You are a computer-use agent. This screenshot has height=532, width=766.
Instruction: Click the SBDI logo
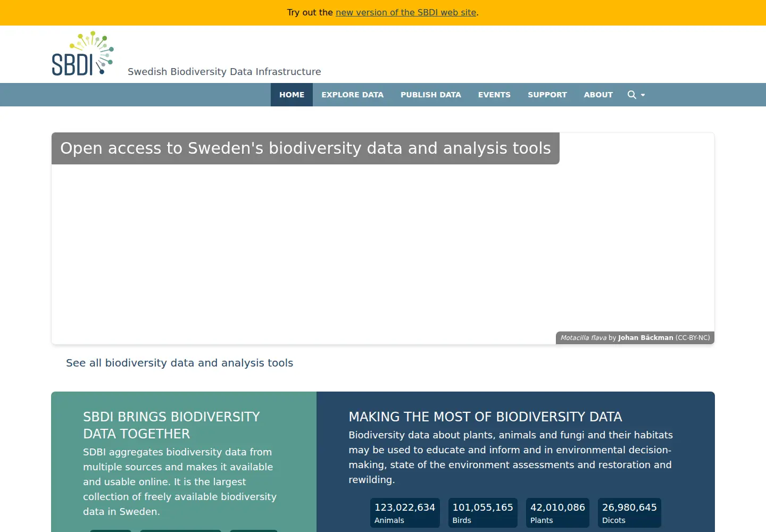[82, 53]
